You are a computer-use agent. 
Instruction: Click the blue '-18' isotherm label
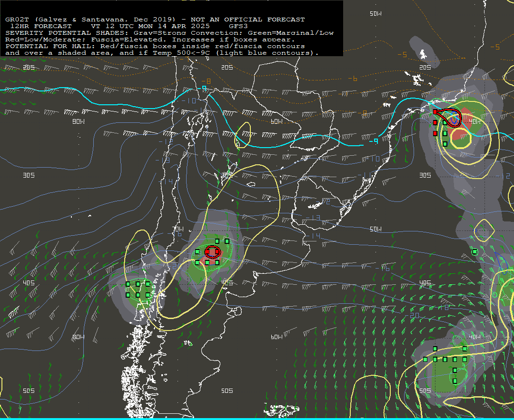442,307
